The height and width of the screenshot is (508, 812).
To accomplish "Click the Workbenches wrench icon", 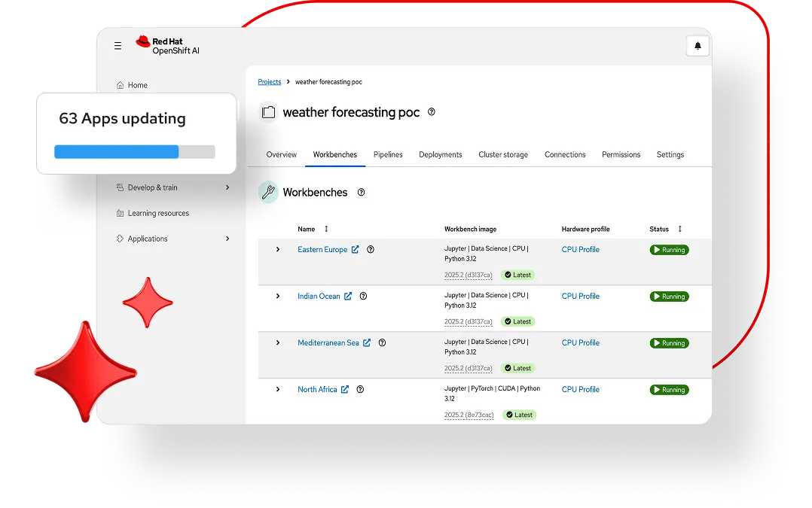I will pyautogui.click(x=268, y=193).
